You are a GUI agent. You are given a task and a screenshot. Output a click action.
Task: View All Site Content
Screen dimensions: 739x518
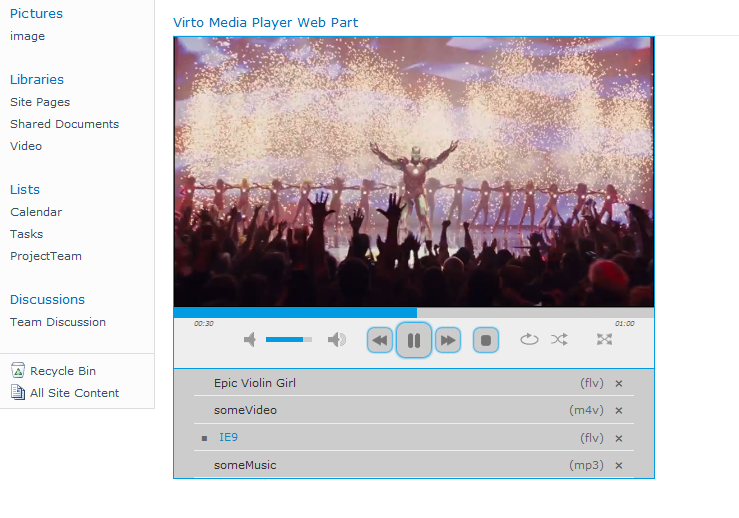(x=74, y=393)
